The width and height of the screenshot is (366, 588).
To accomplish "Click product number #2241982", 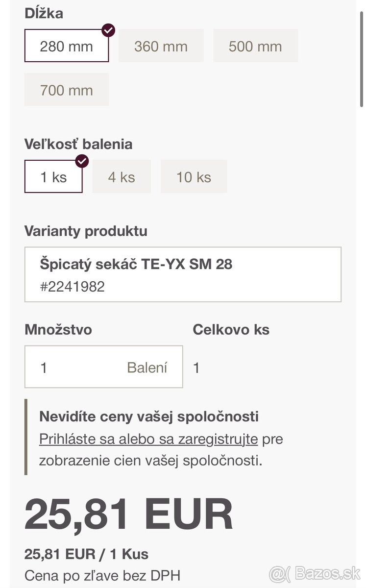I will click(x=72, y=286).
